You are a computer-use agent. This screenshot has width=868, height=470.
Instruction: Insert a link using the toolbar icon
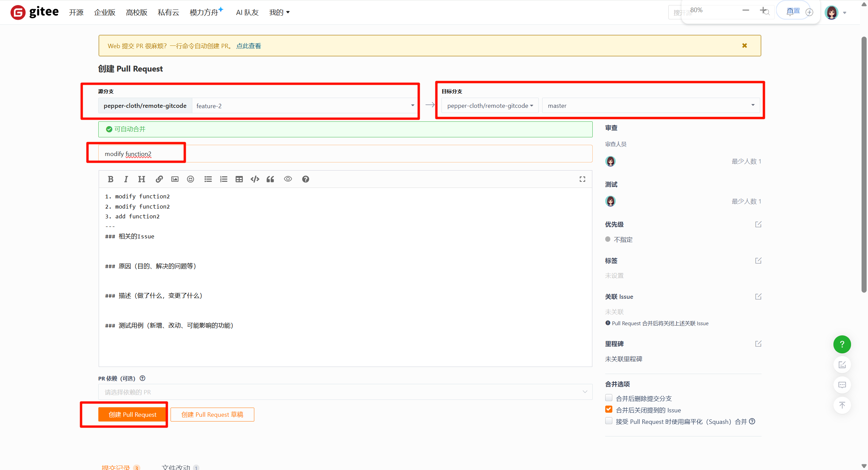point(159,179)
